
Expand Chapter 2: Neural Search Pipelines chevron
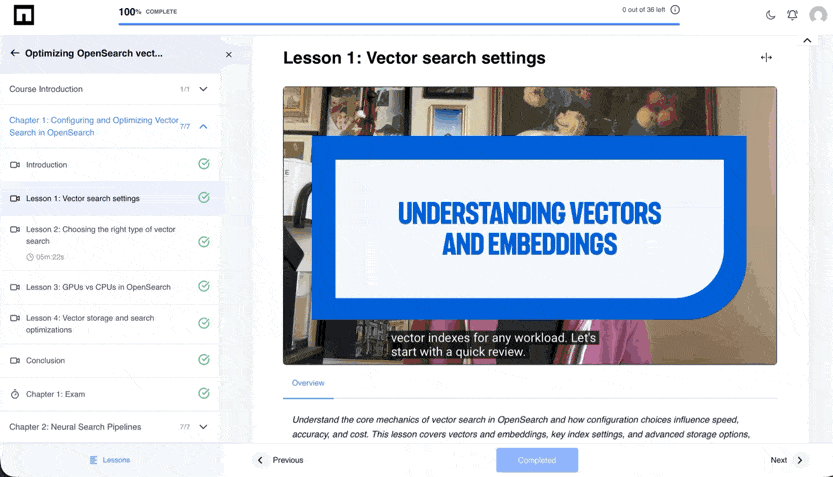[x=203, y=427]
